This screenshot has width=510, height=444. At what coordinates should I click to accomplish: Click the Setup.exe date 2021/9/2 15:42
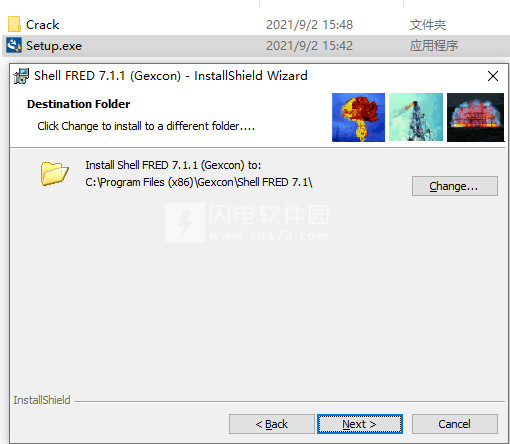[309, 46]
